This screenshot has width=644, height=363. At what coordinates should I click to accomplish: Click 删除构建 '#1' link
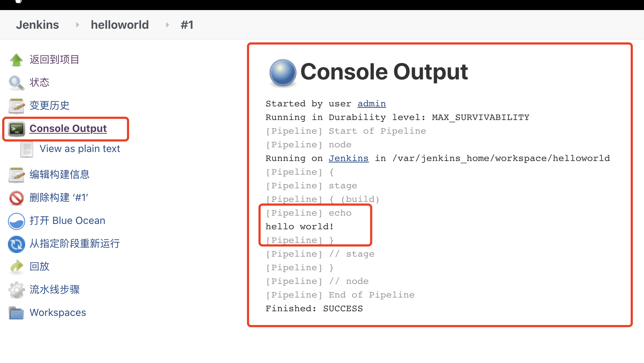[x=59, y=198]
